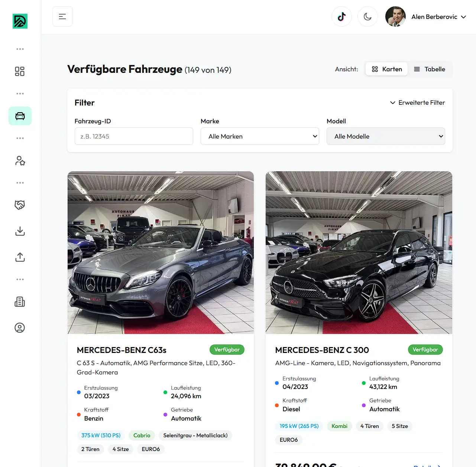
Task: Open the user favorites icon in sidebar
Action: coord(20,160)
